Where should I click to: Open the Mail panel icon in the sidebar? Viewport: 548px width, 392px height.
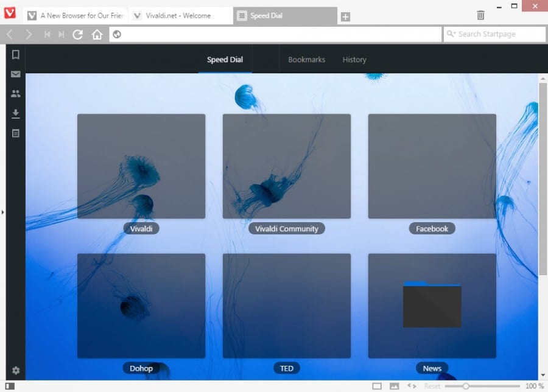15,74
